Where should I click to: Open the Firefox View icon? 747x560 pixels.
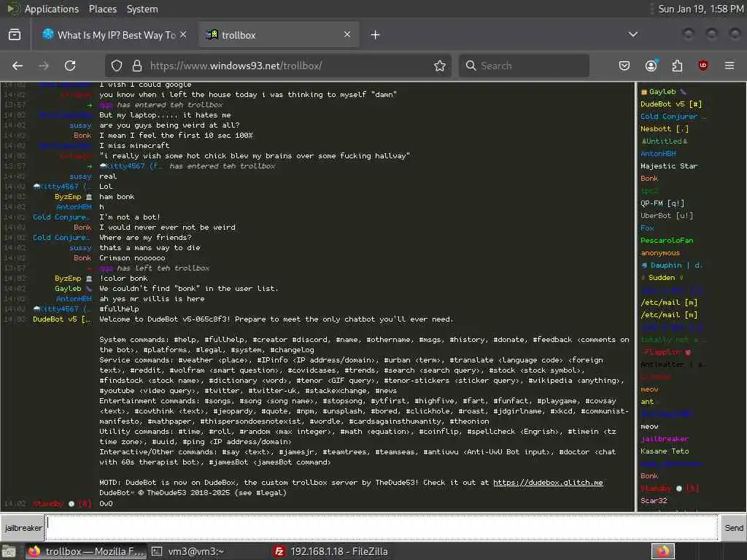click(x=15, y=35)
